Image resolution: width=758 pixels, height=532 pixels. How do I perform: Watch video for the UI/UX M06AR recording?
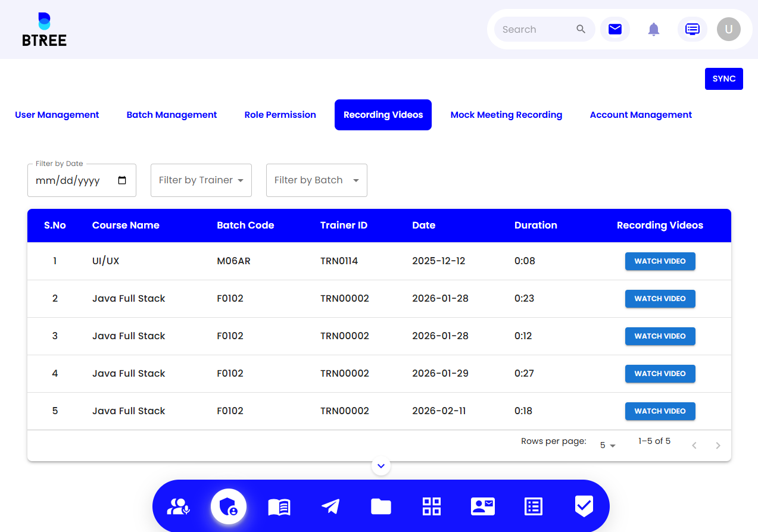point(660,261)
